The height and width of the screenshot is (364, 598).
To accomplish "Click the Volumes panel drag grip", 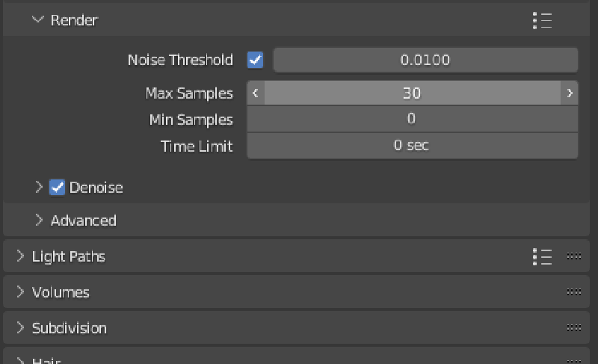I will pos(574,292).
